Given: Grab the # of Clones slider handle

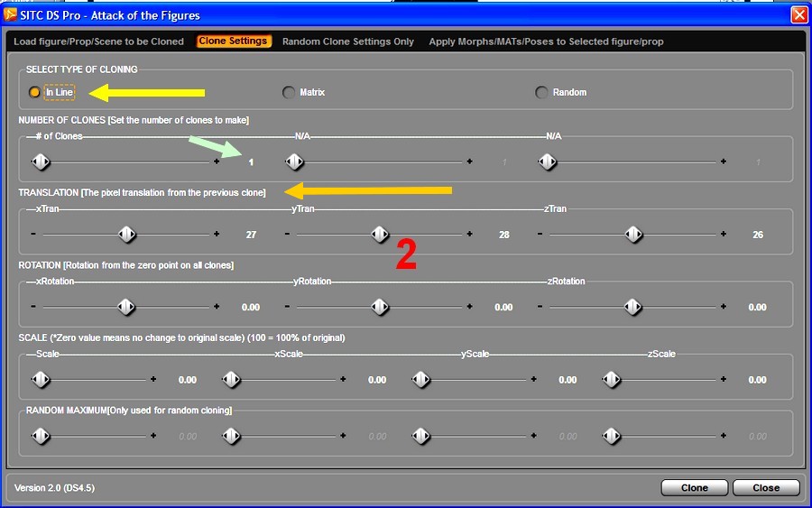Looking at the screenshot, I should pyautogui.click(x=41, y=162).
